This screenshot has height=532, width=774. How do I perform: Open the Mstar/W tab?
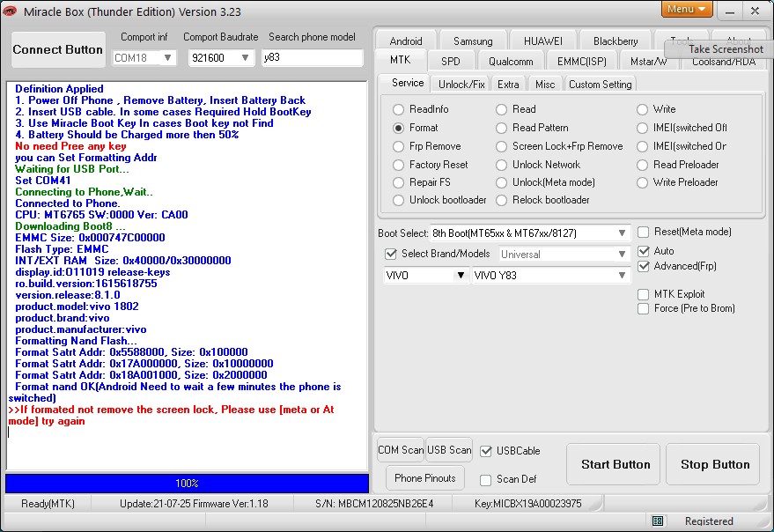649,62
